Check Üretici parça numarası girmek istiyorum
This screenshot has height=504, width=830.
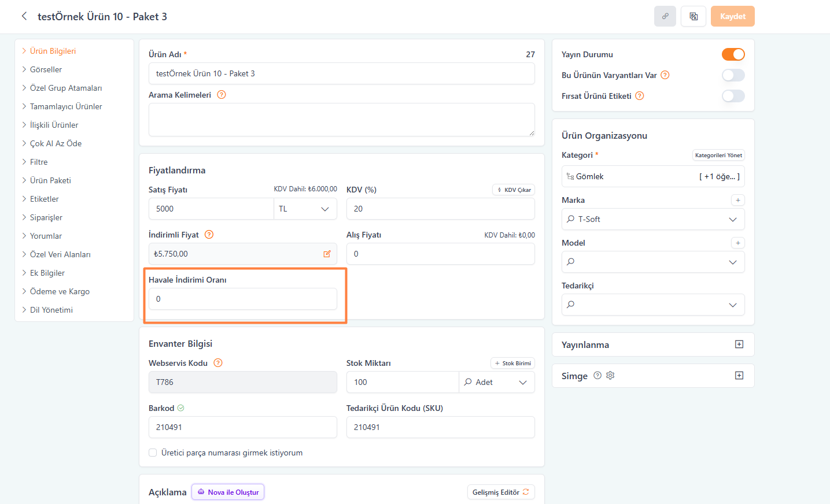(x=153, y=453)
